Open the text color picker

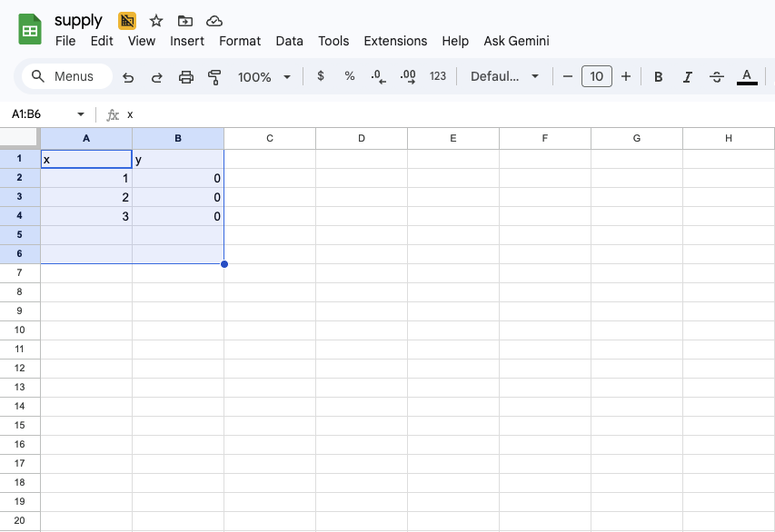coord(747,77)
